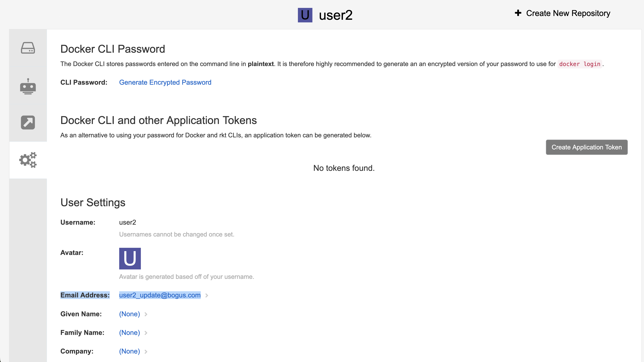Click the Given Name (None) value

[129, 314]
